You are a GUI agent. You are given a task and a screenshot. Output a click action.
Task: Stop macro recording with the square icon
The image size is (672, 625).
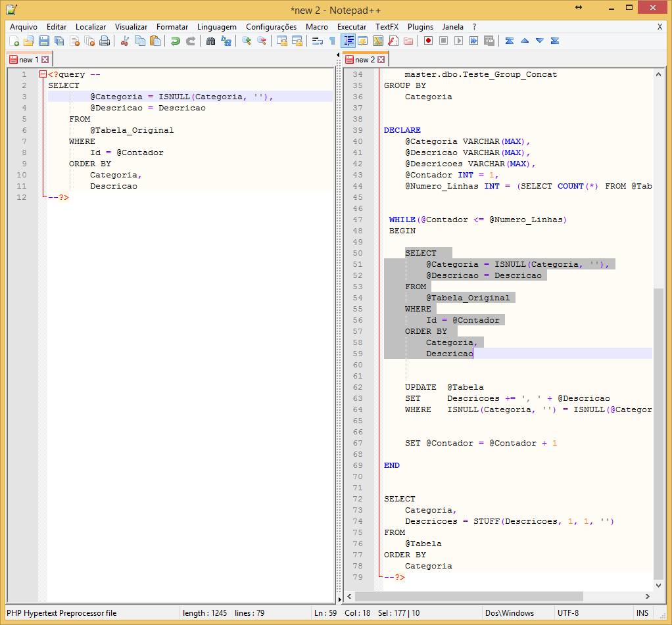444,41
